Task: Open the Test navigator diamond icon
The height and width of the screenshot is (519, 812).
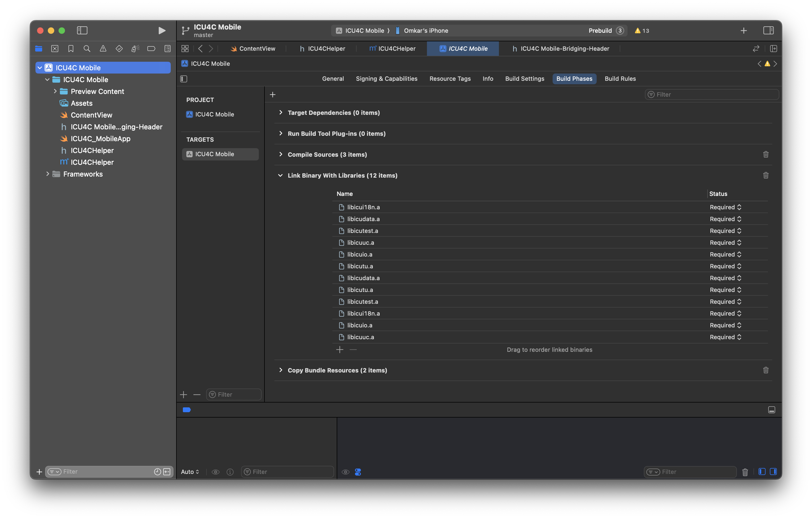Action: point(119,49)
